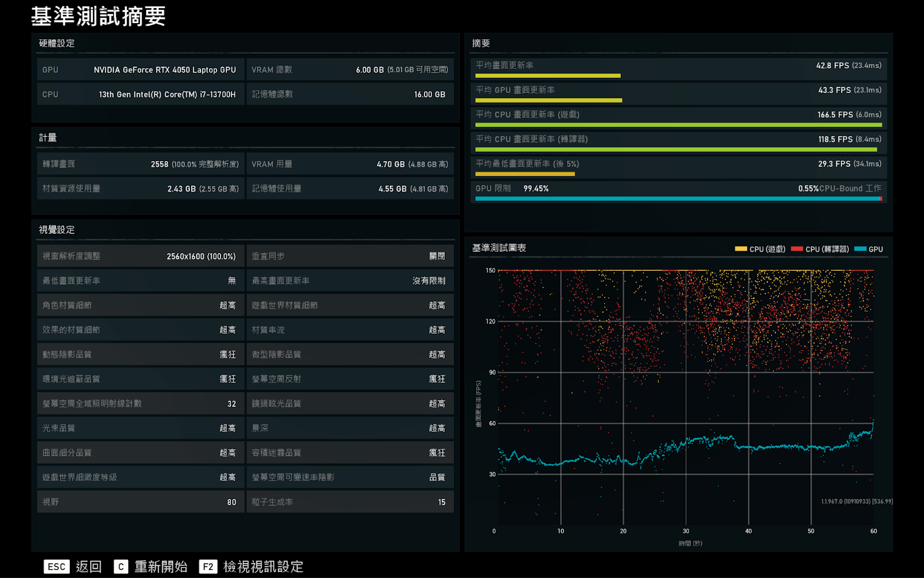Click the 29.3 FPS value
Image resolution: width=924 pixels, height=578 pixels.
834,164
